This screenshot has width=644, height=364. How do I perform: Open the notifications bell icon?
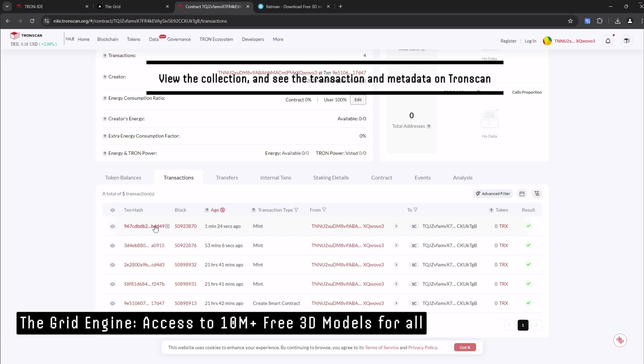tap(608, 41)
